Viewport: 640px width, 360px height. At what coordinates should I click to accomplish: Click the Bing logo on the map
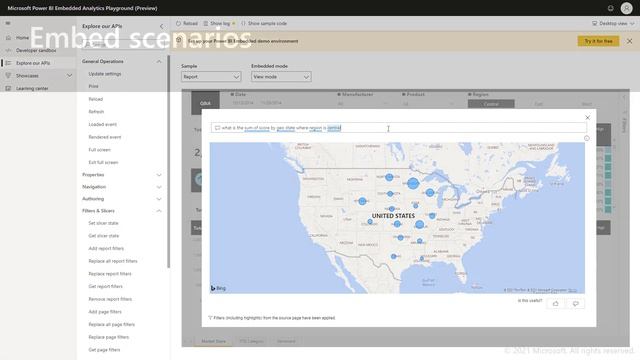coord(218,288)
